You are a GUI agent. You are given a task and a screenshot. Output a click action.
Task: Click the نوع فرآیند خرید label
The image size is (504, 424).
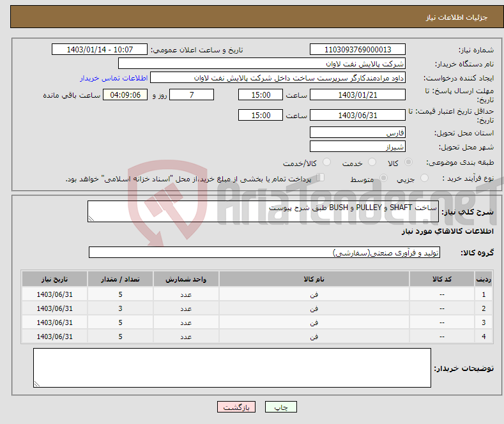pos(468,178)
